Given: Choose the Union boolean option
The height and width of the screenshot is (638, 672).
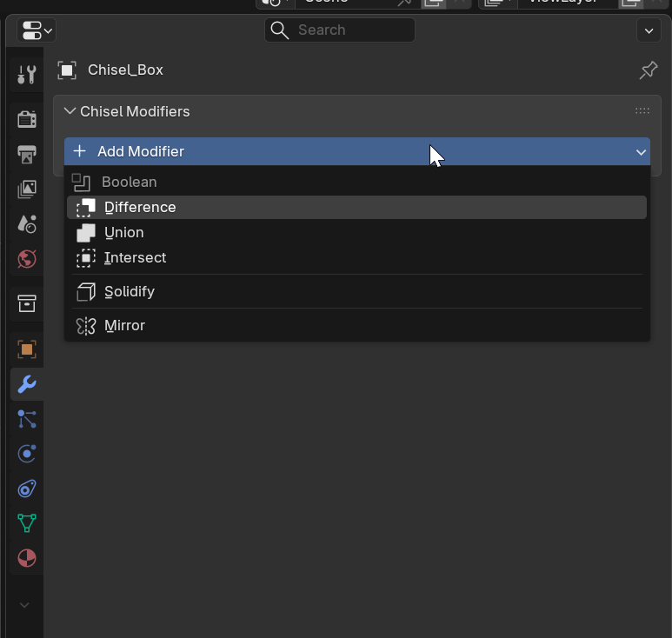Looking at the screenshot, I should pos(356,233).
